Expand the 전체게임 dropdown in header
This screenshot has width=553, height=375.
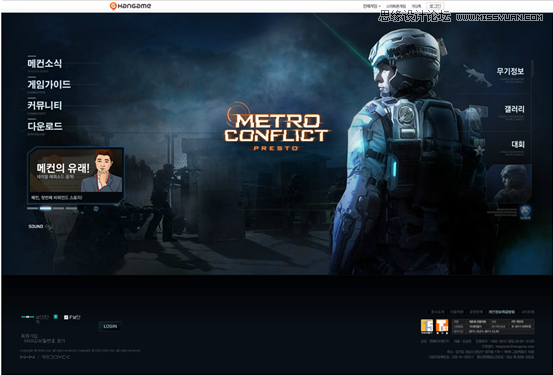(372, 6)
